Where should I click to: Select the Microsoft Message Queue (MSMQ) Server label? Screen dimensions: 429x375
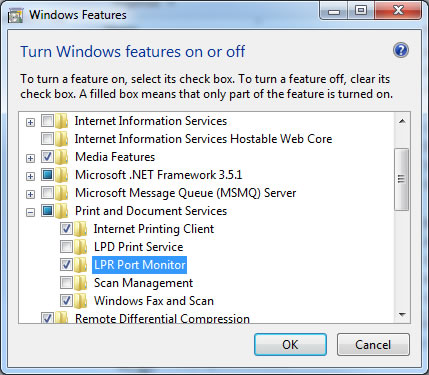coord(186,193)
